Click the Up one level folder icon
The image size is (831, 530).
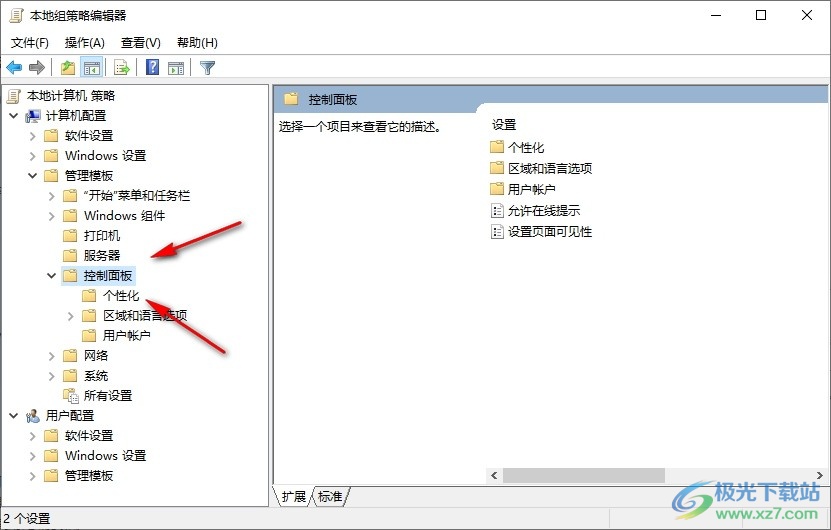pos(68,67)
